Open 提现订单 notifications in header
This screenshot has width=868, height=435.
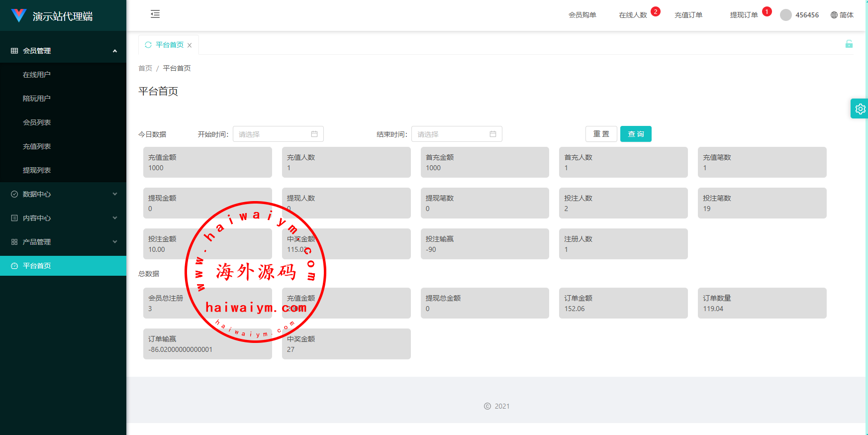point(744,15)
